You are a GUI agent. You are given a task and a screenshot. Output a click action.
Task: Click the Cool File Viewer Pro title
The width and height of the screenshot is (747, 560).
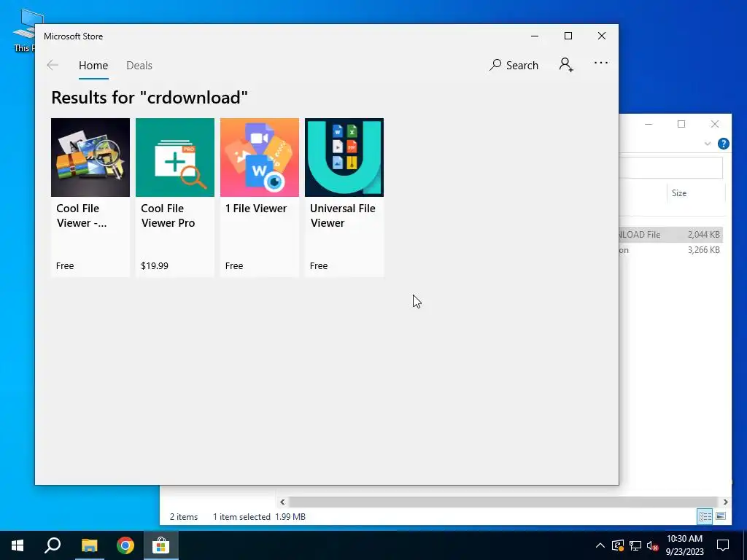point(168,216)
